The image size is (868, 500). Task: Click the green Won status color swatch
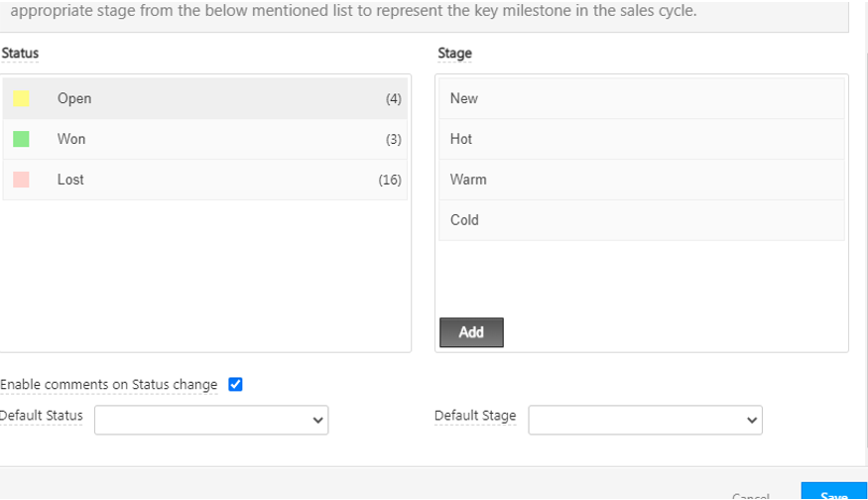[21, 139]
